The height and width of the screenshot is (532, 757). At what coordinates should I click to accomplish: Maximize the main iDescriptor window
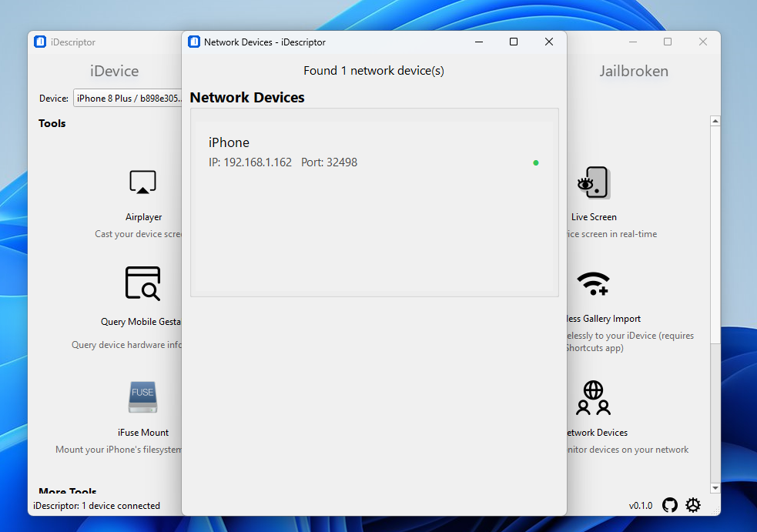pyautogui.click(x=668, y=42)
